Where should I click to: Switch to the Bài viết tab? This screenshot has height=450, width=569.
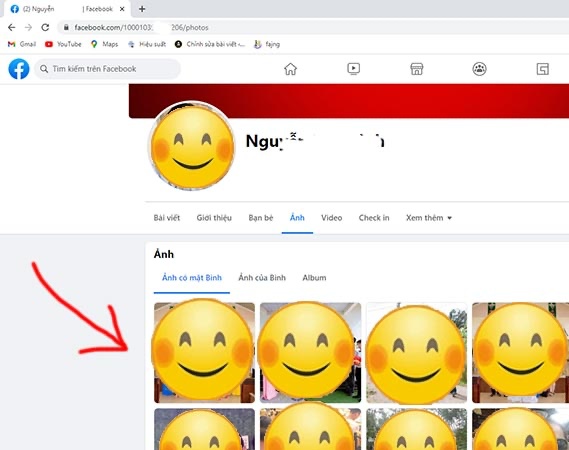(167, 218)
